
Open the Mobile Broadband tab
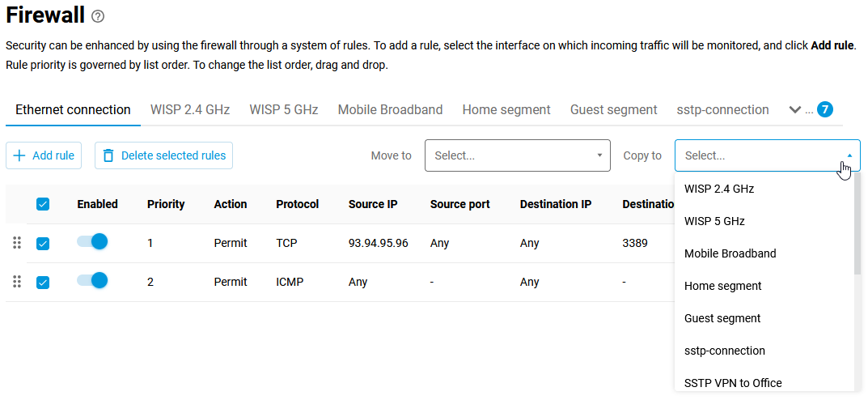(390, 109)
